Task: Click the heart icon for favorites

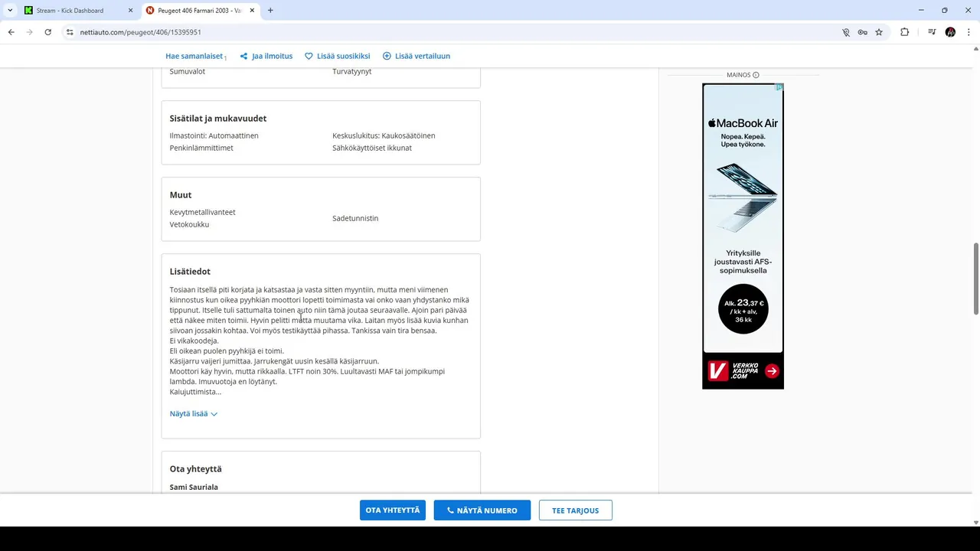Action: point(309,56)
